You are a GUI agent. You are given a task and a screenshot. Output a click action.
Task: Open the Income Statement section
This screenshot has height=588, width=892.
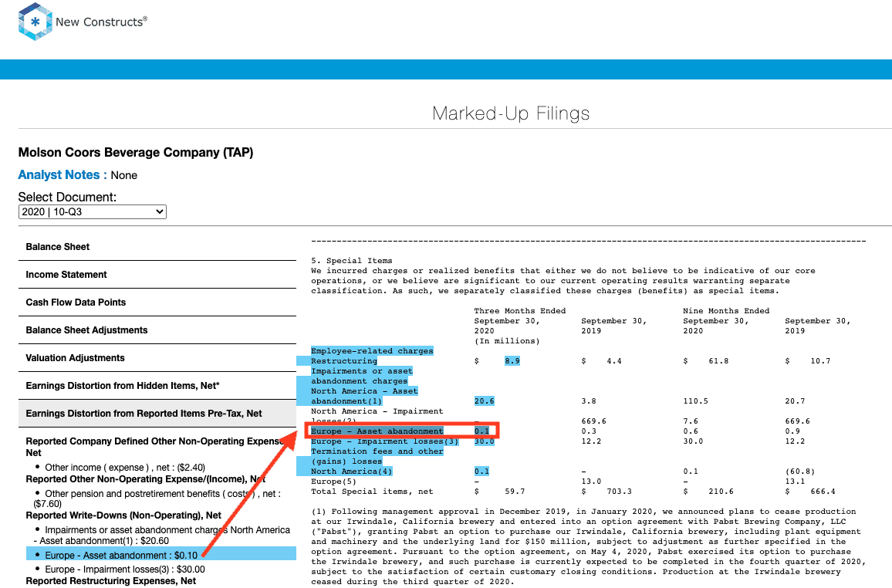pos(157,275)
